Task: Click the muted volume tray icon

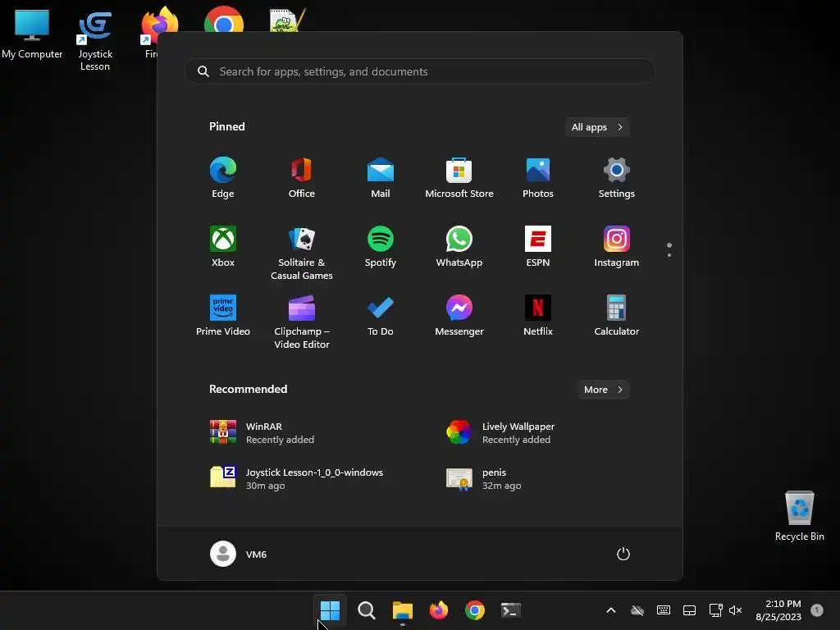Action: point(736,610)
